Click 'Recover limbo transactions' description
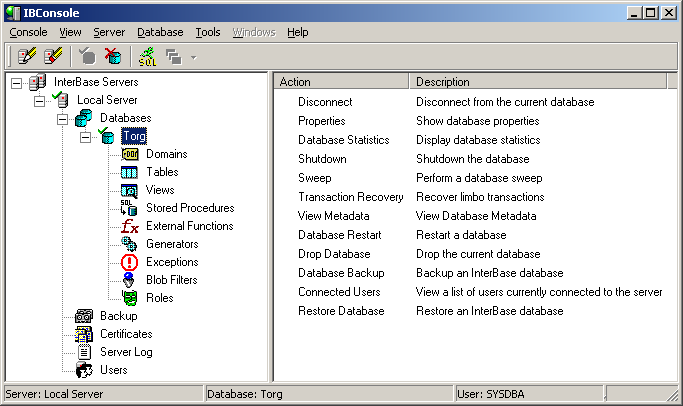The image size is (683, 406). click(480, 197)
